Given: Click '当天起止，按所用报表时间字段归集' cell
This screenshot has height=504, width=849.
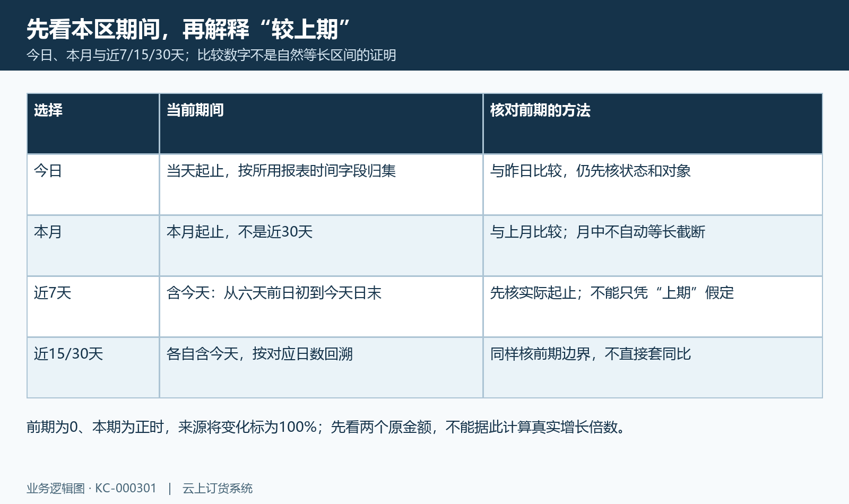Looking at the screenshot, I should click(x=321, y=185).
